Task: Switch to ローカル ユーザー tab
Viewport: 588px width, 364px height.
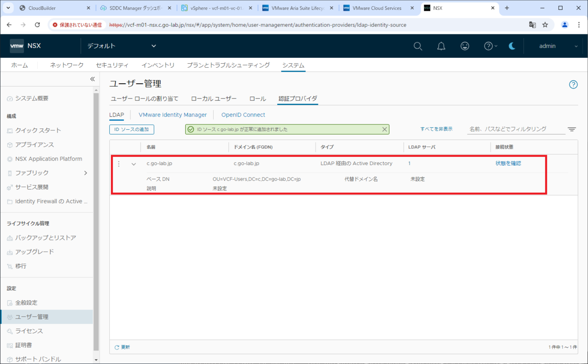Action: (x=214, y=99)
